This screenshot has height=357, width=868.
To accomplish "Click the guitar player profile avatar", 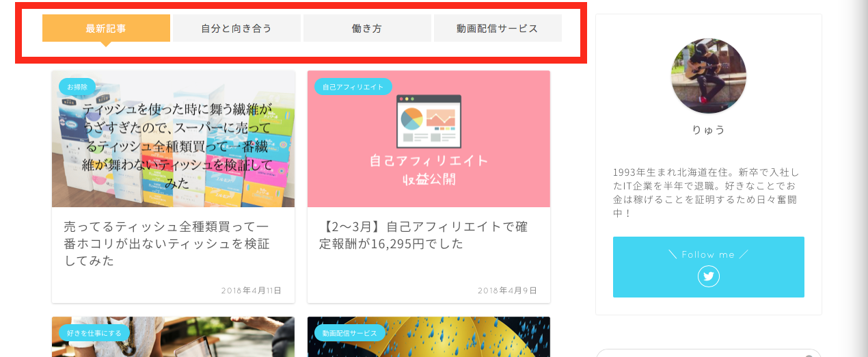I will point(709,76).
